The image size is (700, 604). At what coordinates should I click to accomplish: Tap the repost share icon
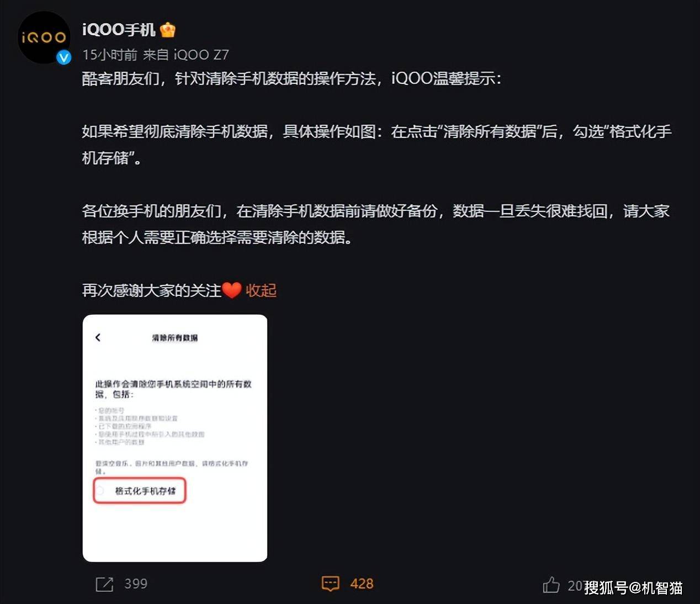coord(104,584)
